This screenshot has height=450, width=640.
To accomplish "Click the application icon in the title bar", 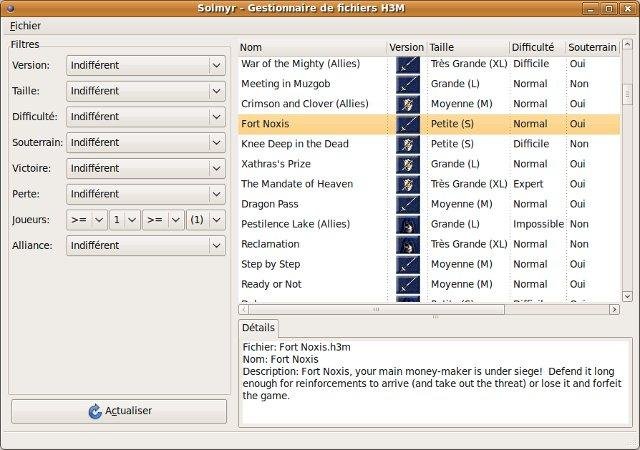I will [x=10, y=8].
